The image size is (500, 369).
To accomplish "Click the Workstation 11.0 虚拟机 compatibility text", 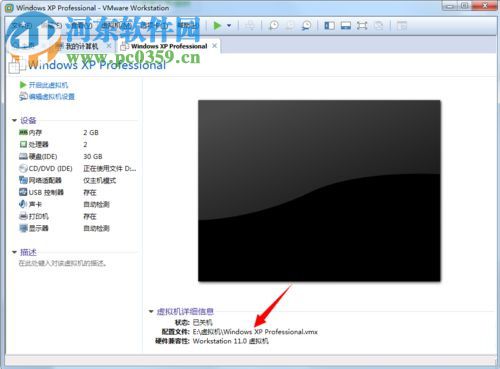I will tap(230, 341).
